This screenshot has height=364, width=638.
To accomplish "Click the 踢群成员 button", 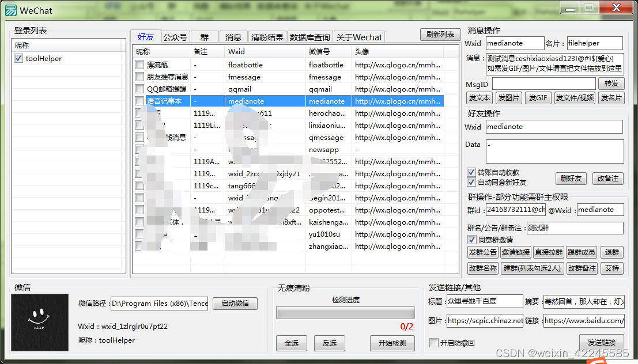I will coord(582,252).
